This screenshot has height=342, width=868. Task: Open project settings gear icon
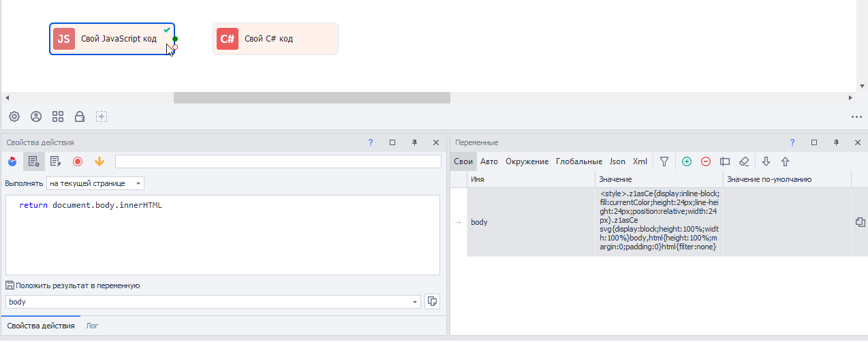click(x=14, y=116)
